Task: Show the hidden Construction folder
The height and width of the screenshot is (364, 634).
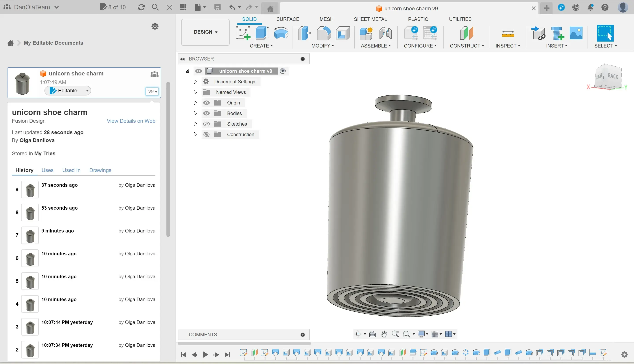Action: (x=206, y=135)
